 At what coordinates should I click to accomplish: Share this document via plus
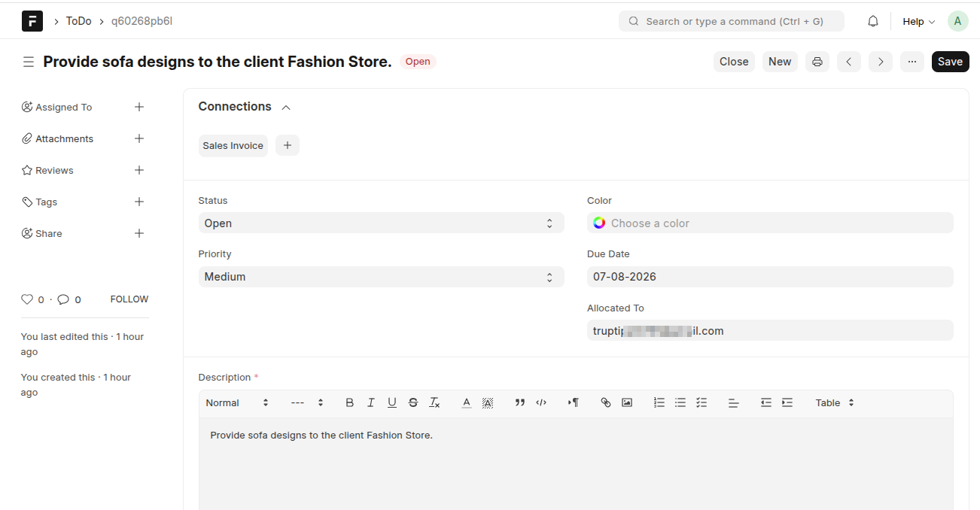click(139, 233)
